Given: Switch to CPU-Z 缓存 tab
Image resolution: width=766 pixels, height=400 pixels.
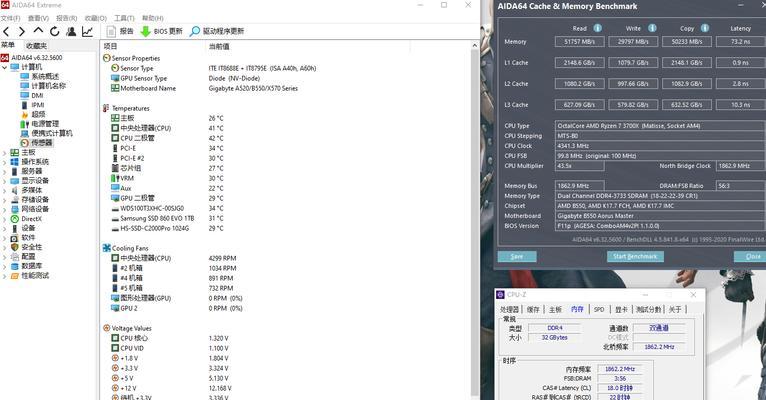Looking at the screenshot, I should pyautogui.click(x=533, y=310).
